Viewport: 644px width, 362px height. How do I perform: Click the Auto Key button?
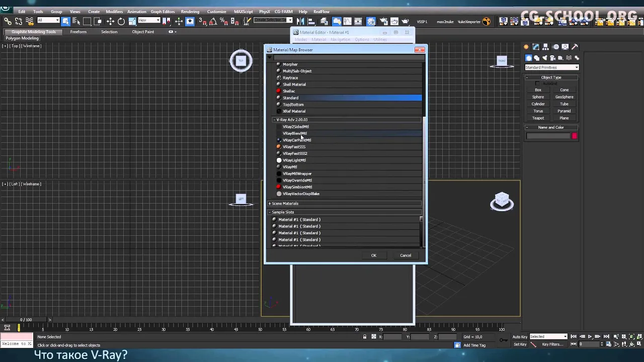[520, 337]
